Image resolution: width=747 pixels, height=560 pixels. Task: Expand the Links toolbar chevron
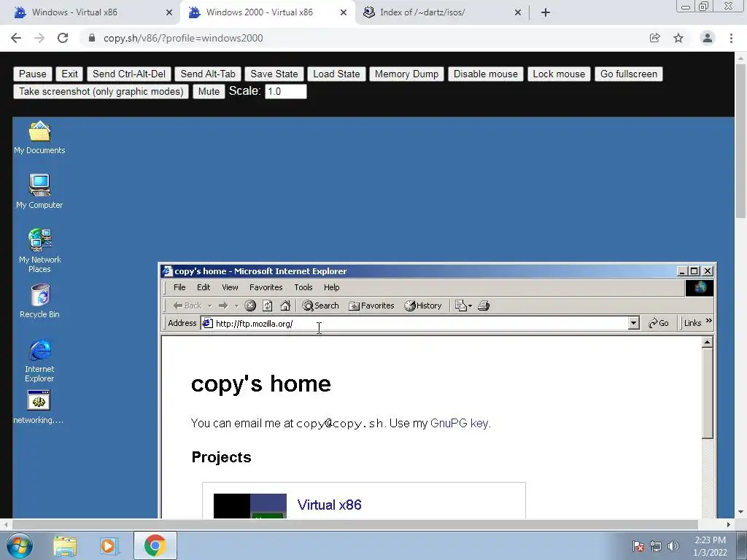click(709, 321)
